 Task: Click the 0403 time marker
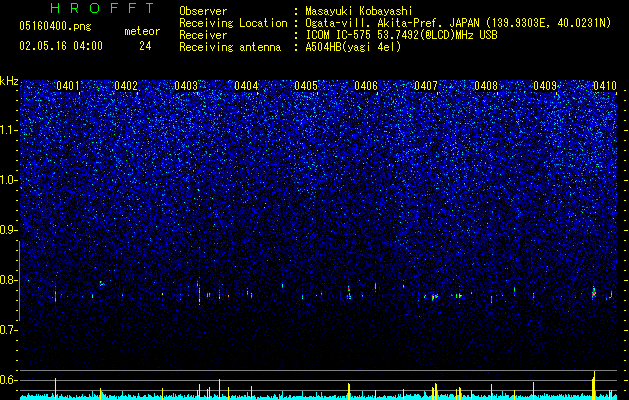click(186, 85)
